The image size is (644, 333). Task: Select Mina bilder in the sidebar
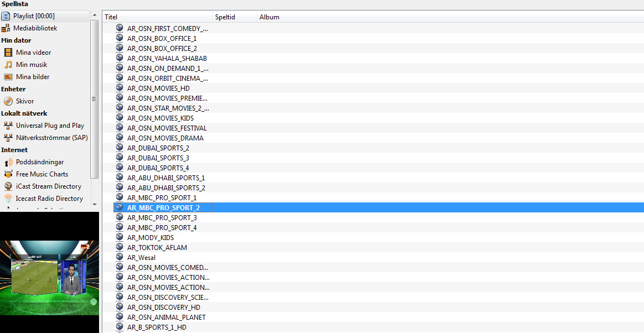click(33, 77)
